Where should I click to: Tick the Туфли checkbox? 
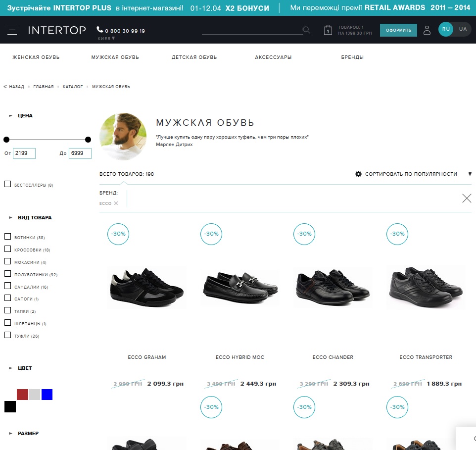(7, 335)
